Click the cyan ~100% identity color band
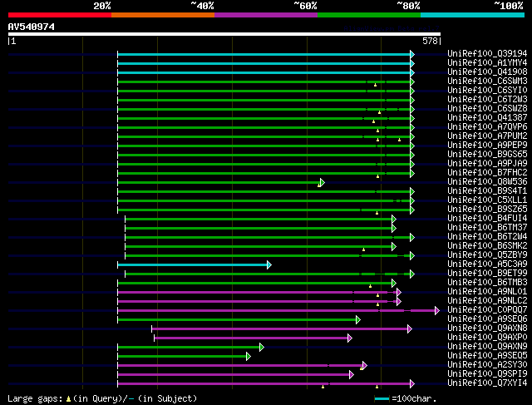This screenshot has width=532, height=405. 473,15
